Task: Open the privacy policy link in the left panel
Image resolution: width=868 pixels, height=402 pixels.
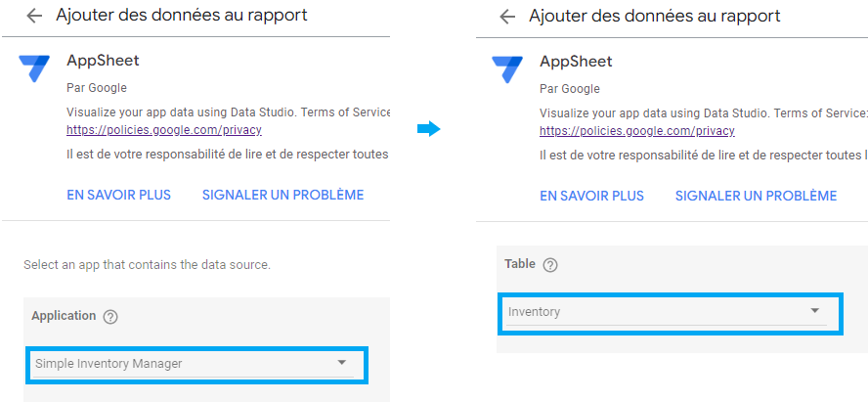Action: click(x=164, y=130)
